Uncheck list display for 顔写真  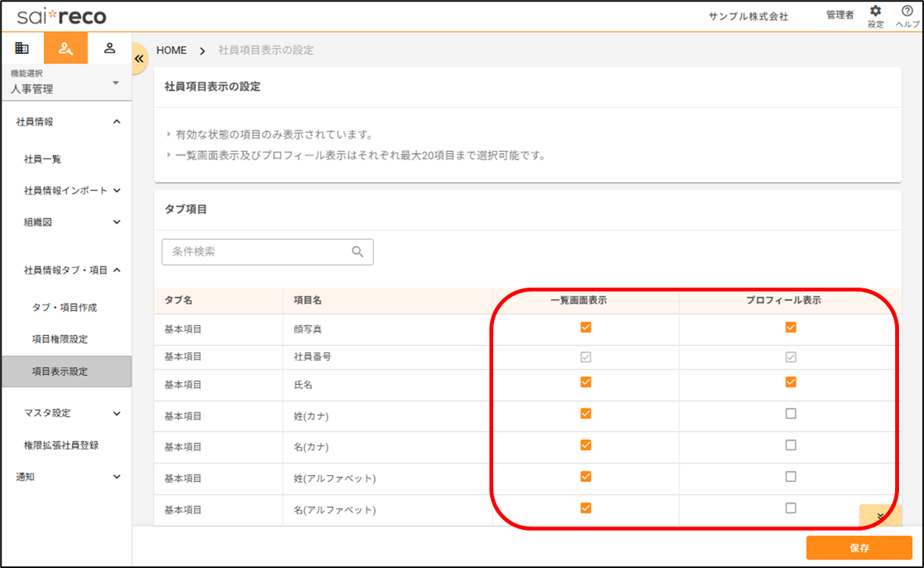(586, 327)
